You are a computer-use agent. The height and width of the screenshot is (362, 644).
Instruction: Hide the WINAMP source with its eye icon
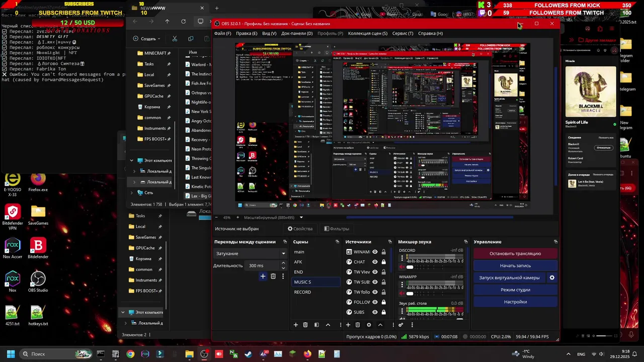click(x=375, y=252)
